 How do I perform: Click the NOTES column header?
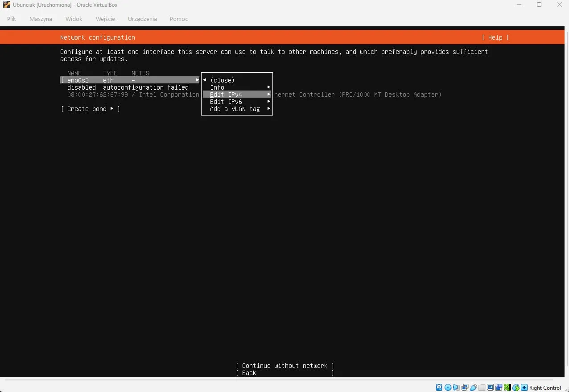tap(140, 73)
